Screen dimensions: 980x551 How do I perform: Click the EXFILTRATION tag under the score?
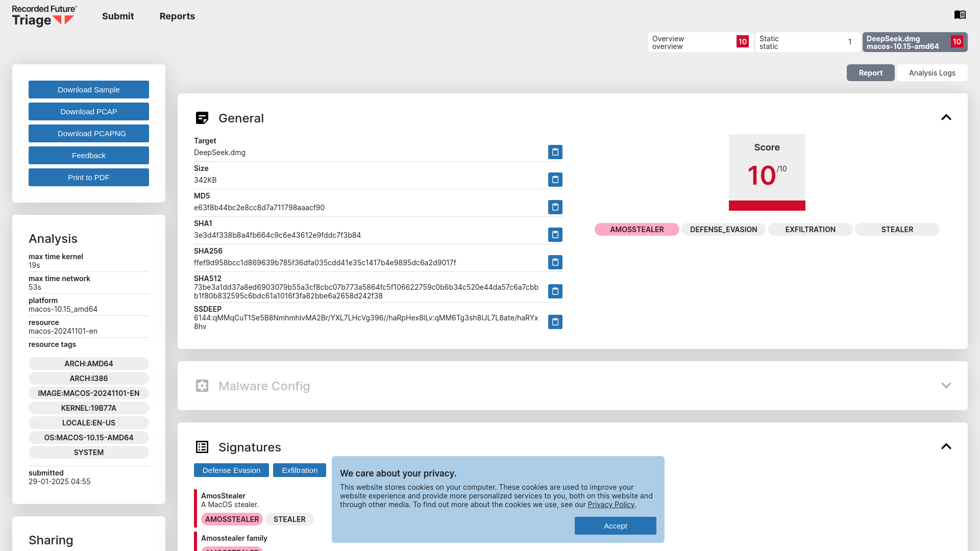point(811,230)
